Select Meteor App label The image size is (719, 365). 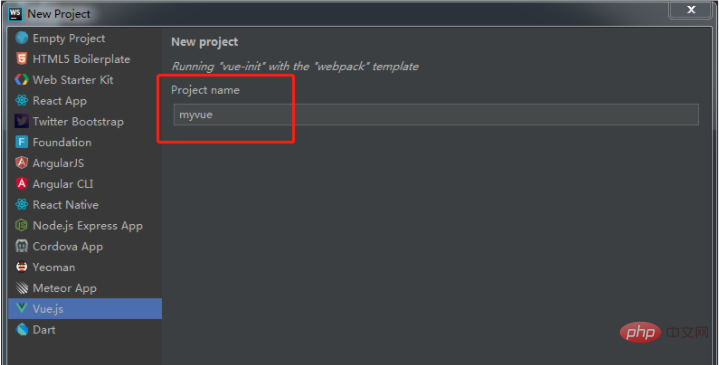click(65, 288)
